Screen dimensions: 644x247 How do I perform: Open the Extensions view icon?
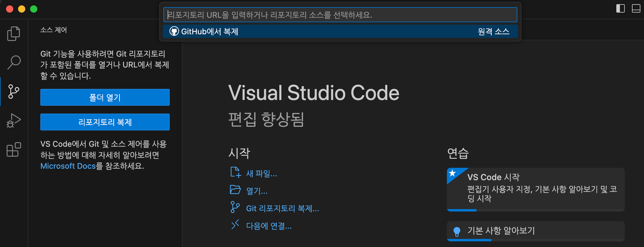pos(14,150)
